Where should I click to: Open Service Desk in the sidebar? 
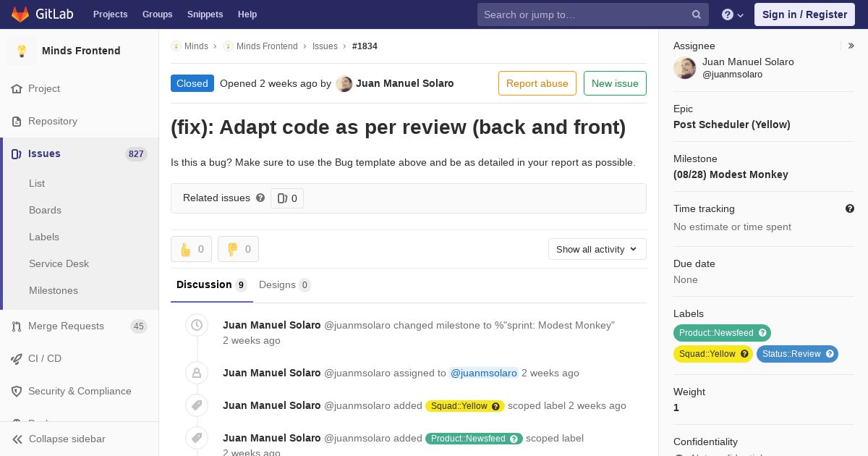point(59,263)
